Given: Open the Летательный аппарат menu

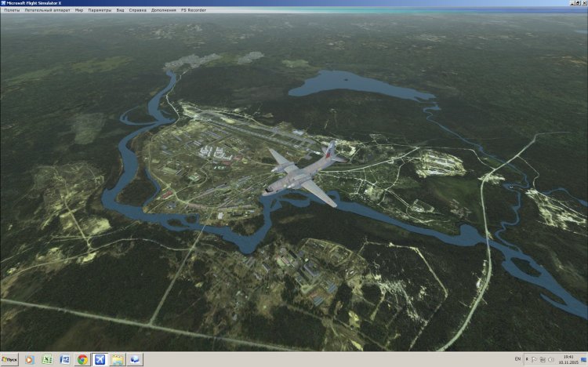Looking at the screenshot, I should [47, 10].
